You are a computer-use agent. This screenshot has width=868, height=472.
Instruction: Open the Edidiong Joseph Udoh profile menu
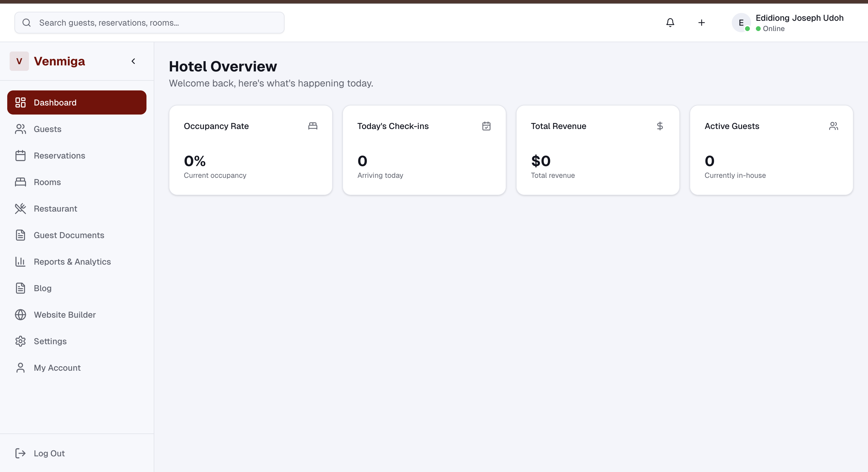point(799,18)
